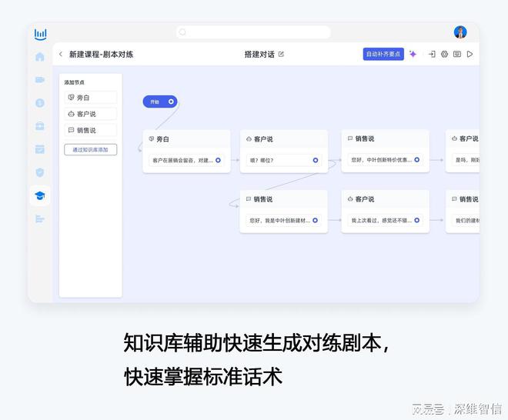
Task: Click the 我上次看过，感觉还不错 field
Action: click(x=385, y=220)
